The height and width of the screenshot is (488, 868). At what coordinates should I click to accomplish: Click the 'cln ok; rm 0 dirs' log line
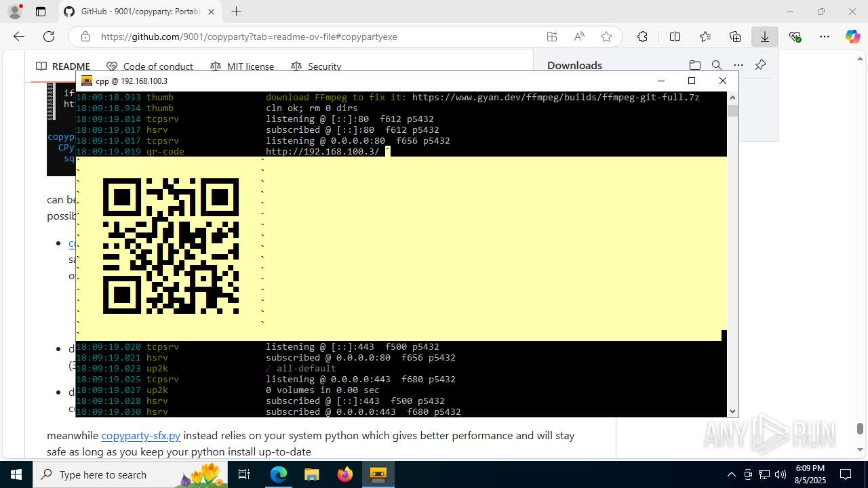click(312, 108)
